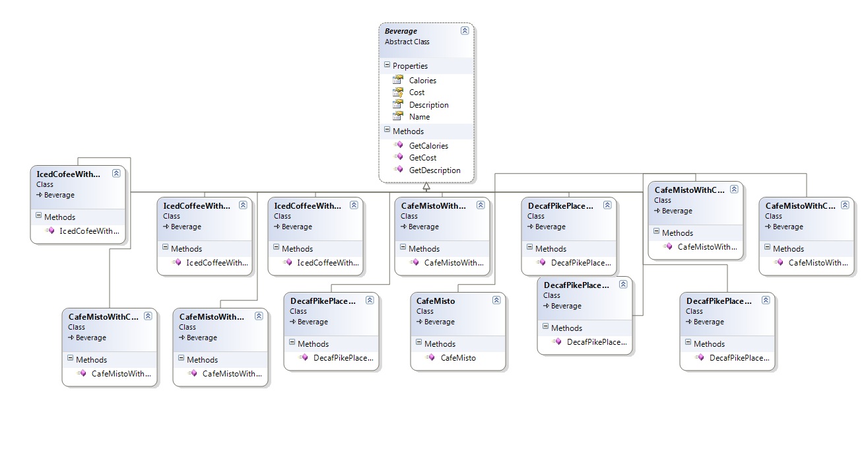Select the Cost property text
The width and height of the screenshot is (868, 465).
click(417, 92)
